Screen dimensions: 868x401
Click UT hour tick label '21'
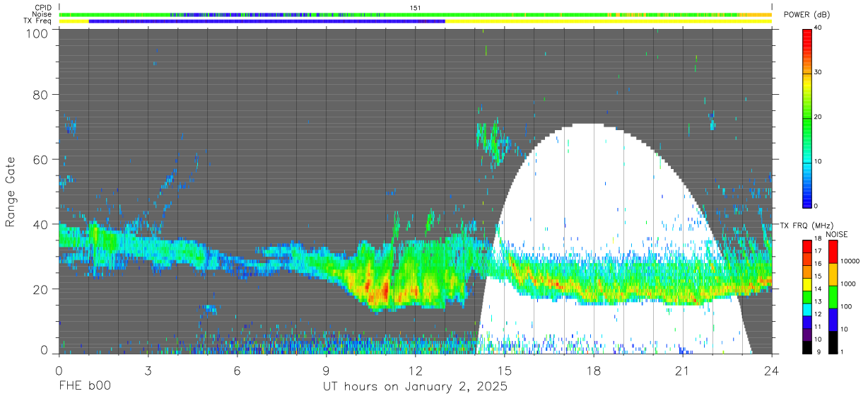(x=683, y=371)
